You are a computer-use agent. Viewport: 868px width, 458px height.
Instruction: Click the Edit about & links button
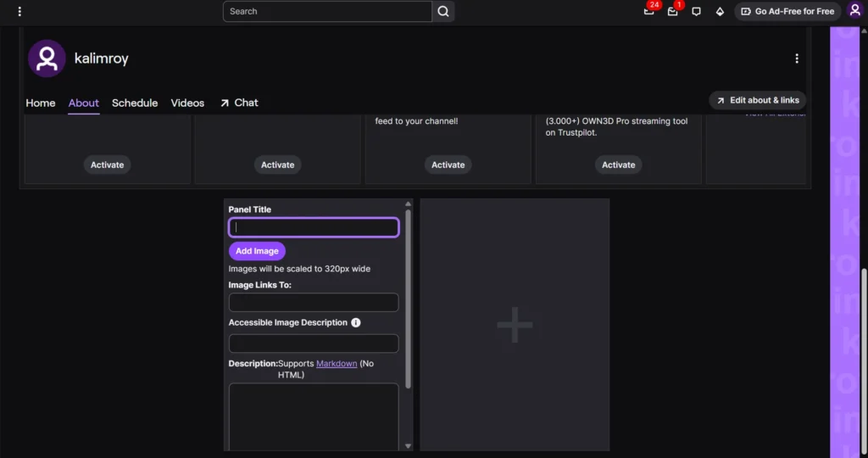[x=757, y=100]
